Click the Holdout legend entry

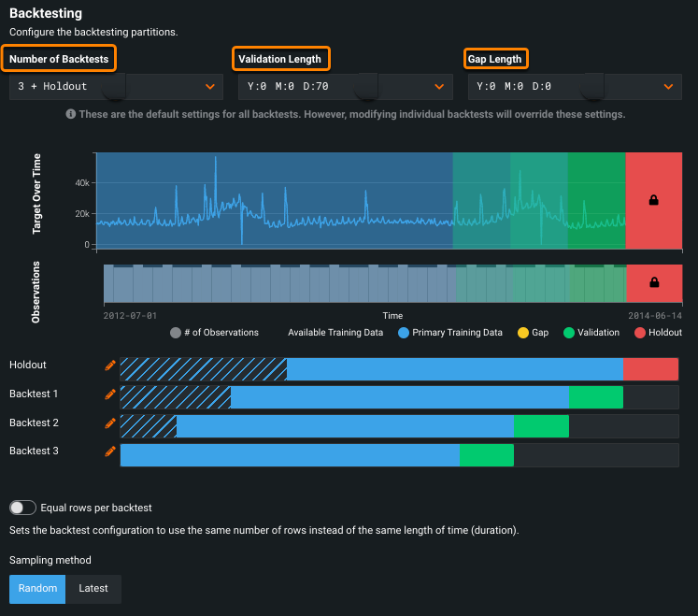pos(658,333)
